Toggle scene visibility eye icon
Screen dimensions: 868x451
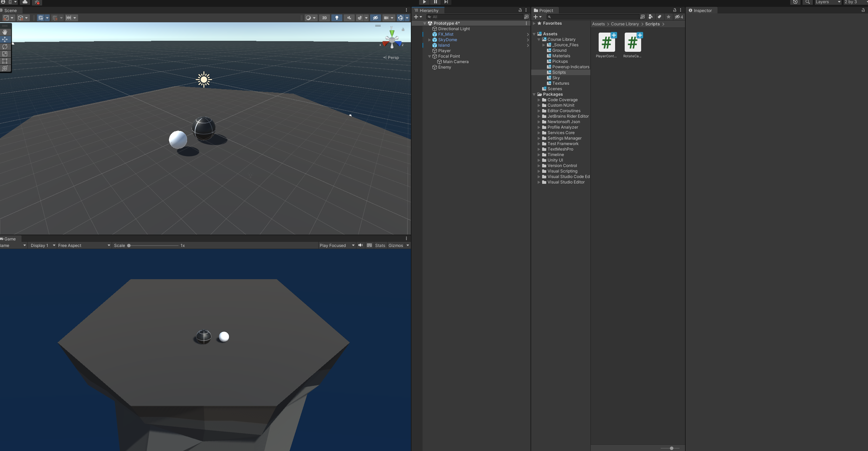click(x=375, y=18)
